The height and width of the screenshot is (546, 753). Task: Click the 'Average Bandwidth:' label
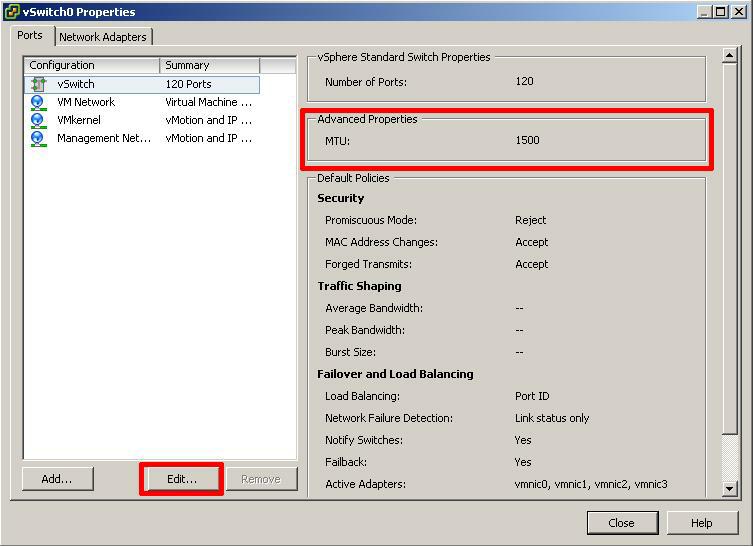click(374, 308)
